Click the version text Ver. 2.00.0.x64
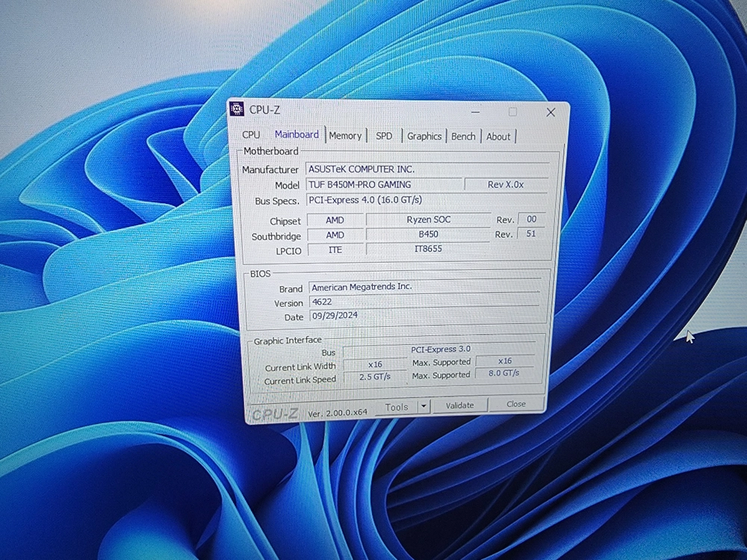The height and width of the screenshot is (560, 747). coord(338,414)
